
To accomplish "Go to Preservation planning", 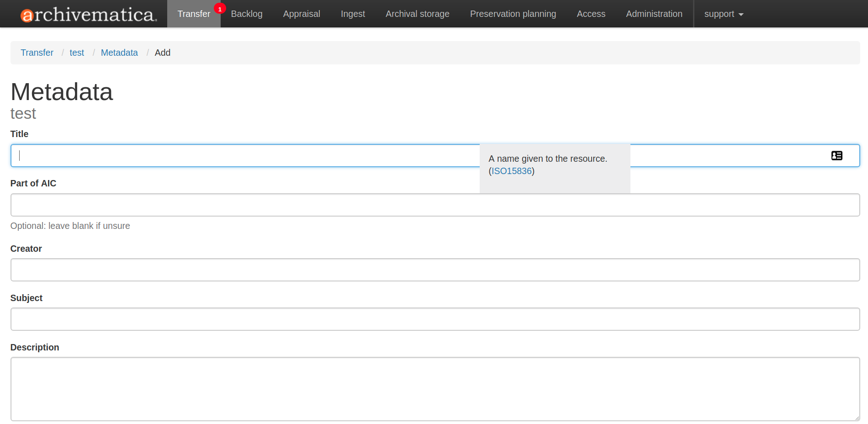I will click(x=513, y=14).
